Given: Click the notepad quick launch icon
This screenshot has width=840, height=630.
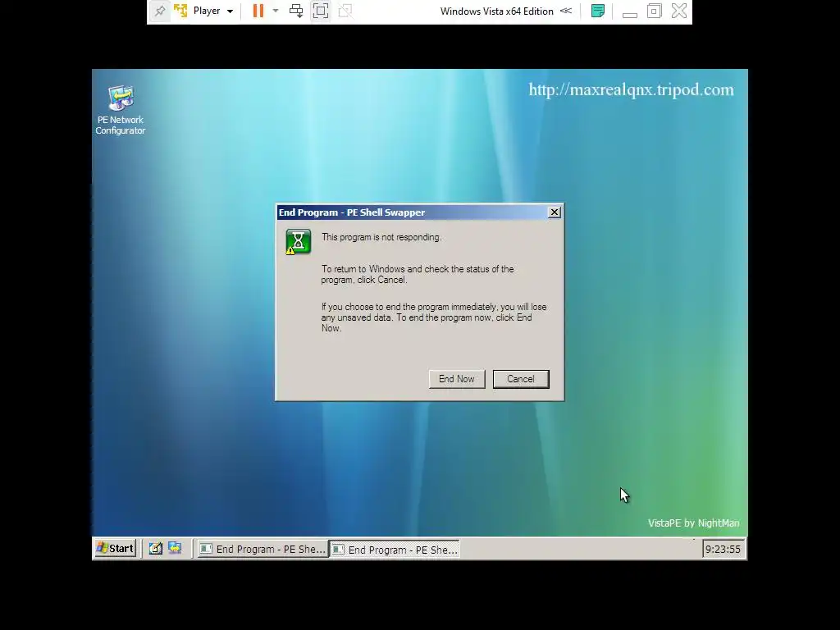Looking at the screenshot, I should (x=155, y=548).
